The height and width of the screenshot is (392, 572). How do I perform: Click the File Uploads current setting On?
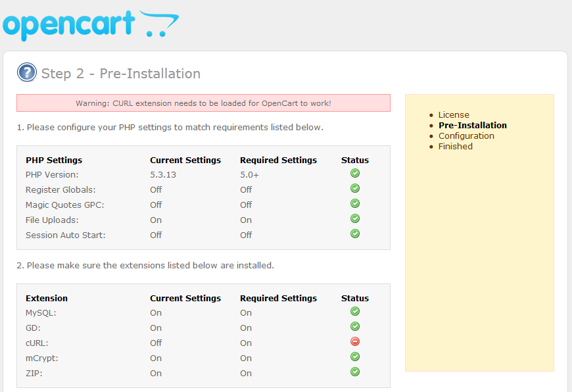pos(156,220)
